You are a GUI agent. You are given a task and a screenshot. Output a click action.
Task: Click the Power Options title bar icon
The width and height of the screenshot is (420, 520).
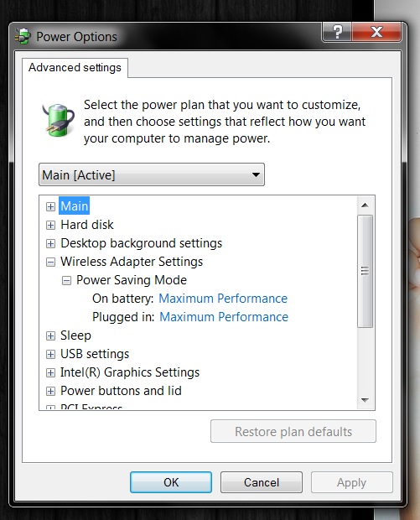pyautogui.click(x=23, y=36)
